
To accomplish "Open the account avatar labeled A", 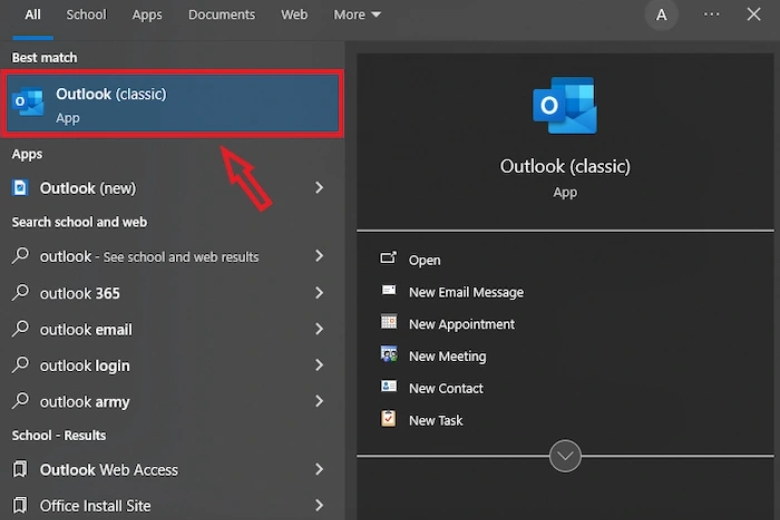I will click(661, 15).
